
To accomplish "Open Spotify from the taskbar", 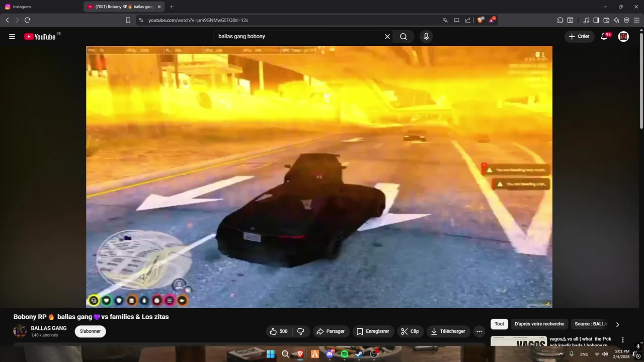I will click(345, 354).
